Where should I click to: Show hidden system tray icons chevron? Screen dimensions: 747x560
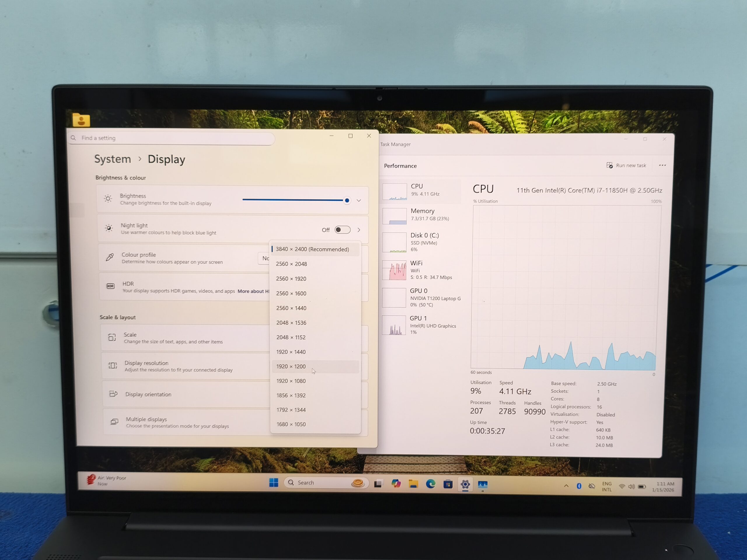click(566, 486)
